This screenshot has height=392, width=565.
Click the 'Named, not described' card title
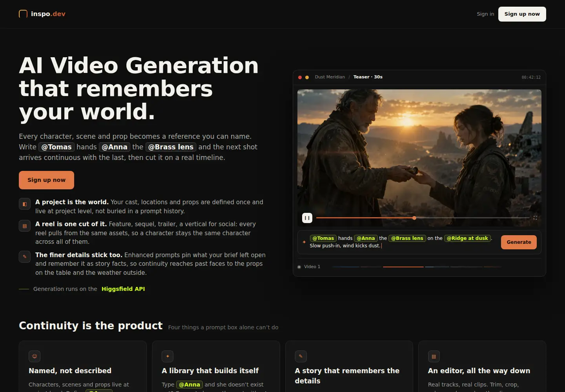click(x=70, y=371)
